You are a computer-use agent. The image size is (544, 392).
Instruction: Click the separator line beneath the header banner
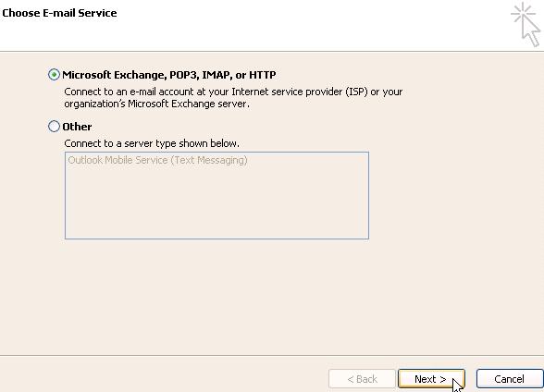pos(272,52)
